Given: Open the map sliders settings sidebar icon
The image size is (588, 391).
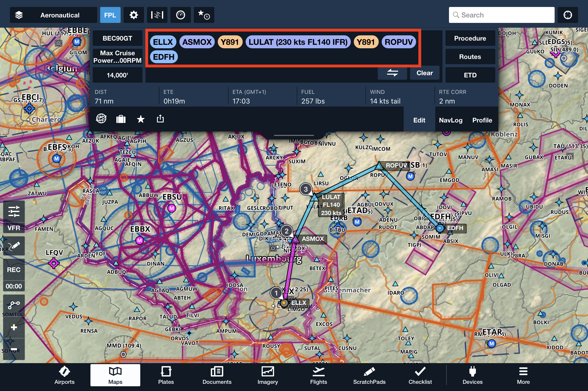Looking at the screenshot, I should point(14,212).
